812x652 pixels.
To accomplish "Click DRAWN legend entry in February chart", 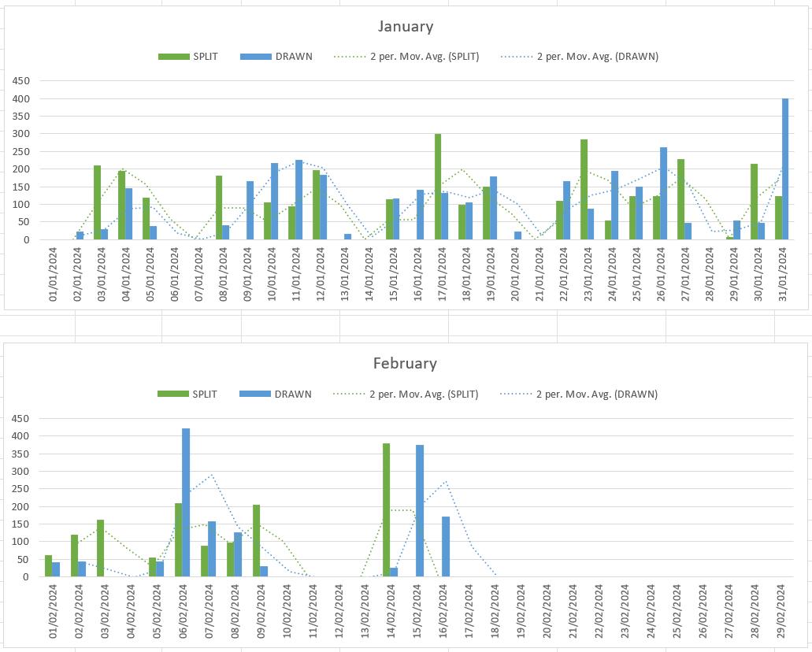I will click(x=276, y=394).
